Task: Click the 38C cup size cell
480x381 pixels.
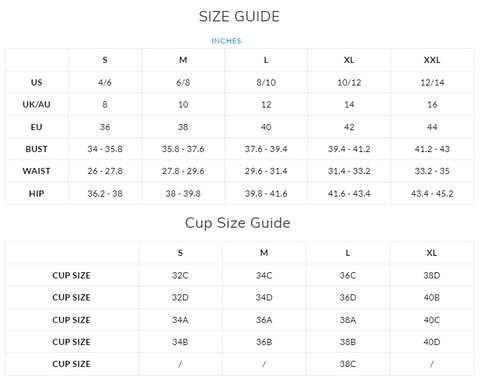Action: 348,364
